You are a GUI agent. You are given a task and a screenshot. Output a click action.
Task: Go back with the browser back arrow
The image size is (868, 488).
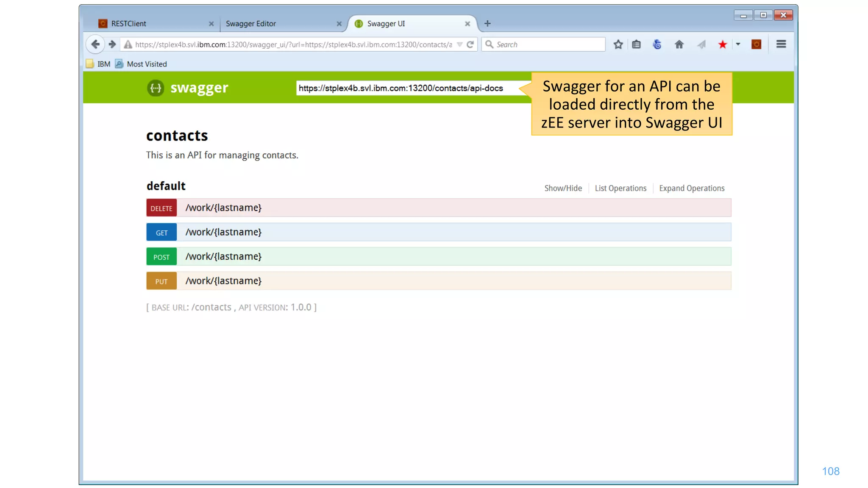tap(95, 44)
